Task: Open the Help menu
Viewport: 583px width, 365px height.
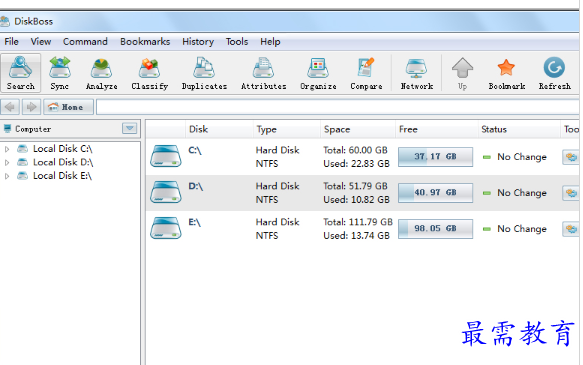Action: [x=270, y=42]
